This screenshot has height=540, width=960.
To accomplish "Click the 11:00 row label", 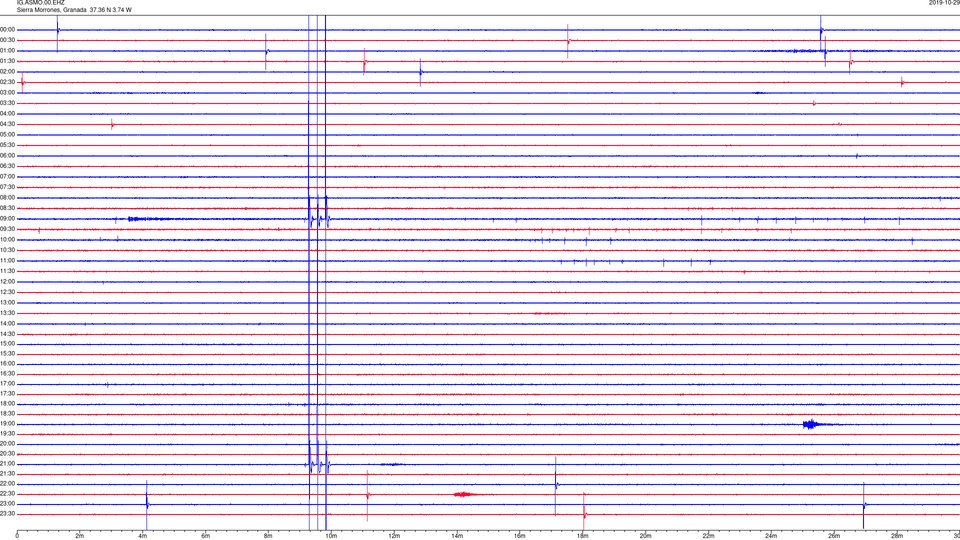I will coord(8,261).
